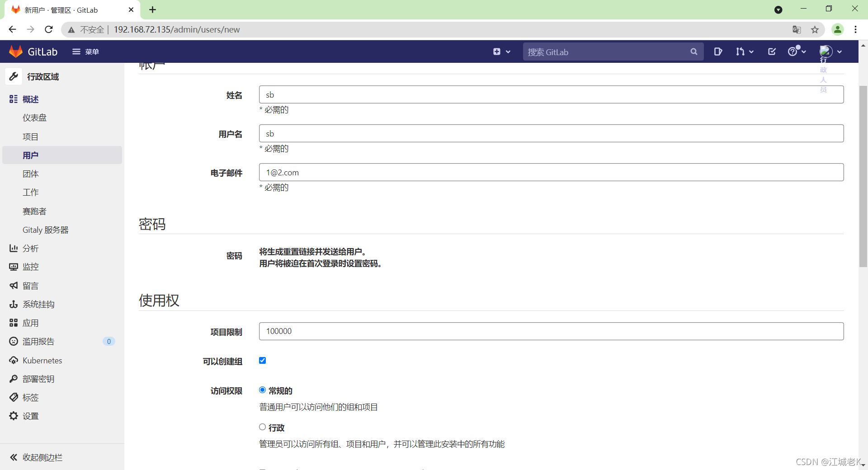The width and height of the screenshot is (868, 470).
Task: Click the 分析 chart icon
Action: coord(14,248)
